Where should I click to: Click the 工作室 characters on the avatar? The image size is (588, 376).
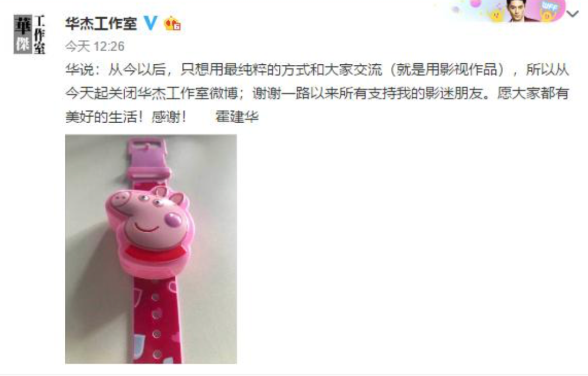pos(39,34)
